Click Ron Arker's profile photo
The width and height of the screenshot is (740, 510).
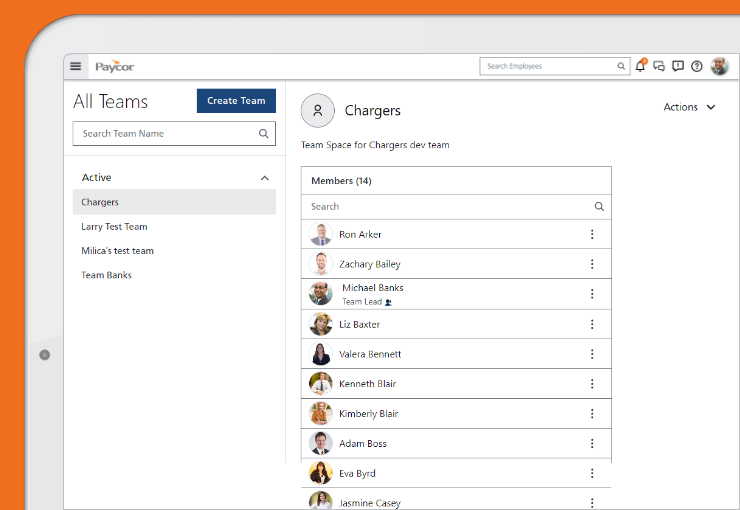pos(320,234)
